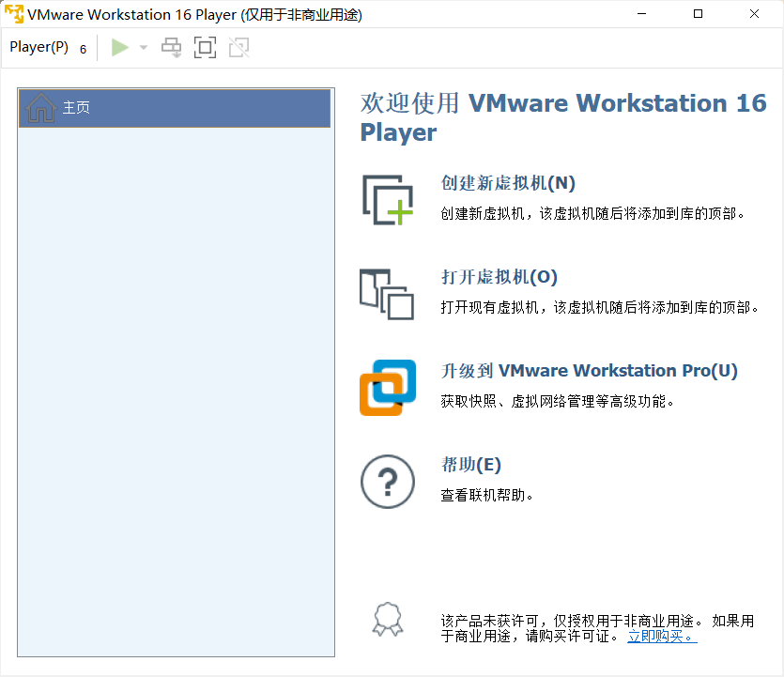Click the text 获取快照、虚拟网络管理等高级功能。
This screenshot has width=784, height=677.
click(558, 402)
